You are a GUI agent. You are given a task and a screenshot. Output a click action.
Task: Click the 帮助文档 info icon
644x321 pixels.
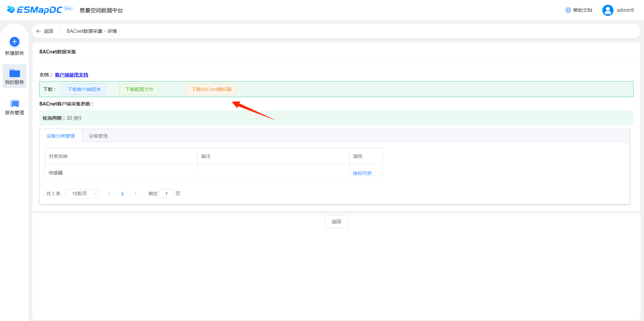click(568, 10)
